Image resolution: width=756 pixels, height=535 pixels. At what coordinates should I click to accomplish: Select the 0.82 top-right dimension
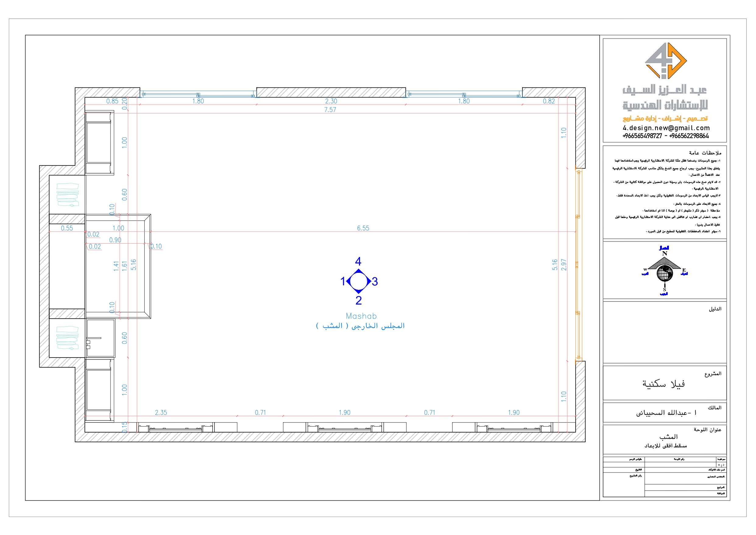549,101
